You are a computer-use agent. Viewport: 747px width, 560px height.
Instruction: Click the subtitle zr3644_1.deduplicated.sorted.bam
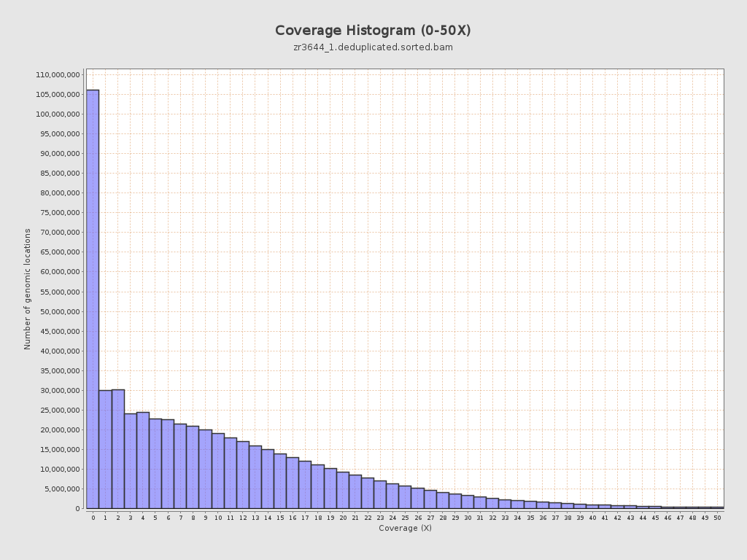pos(373,47)
